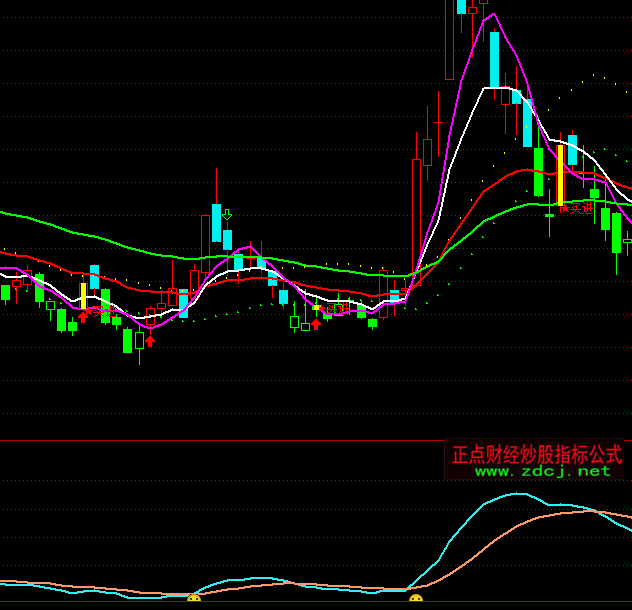
Task: Open the www.zdcj.net link
Action: tap(542, 471)
